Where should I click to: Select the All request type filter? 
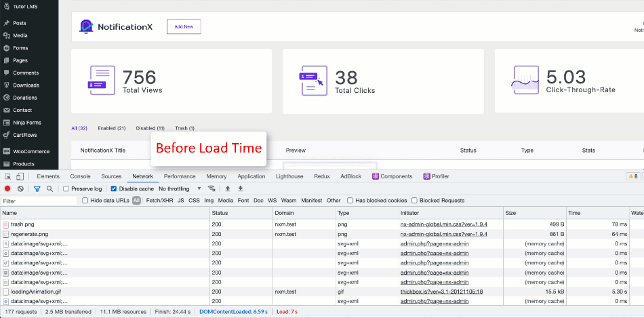[x=136, y=201]
